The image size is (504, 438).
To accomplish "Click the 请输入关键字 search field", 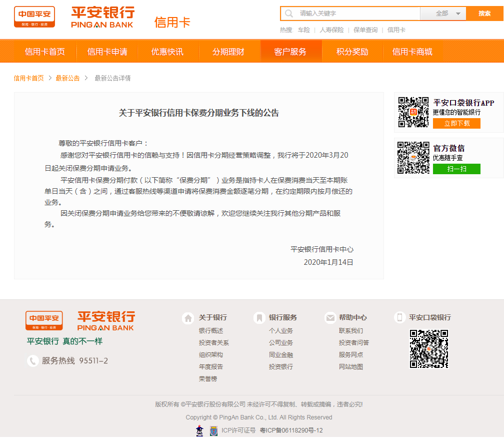I will tap(350, 14).
